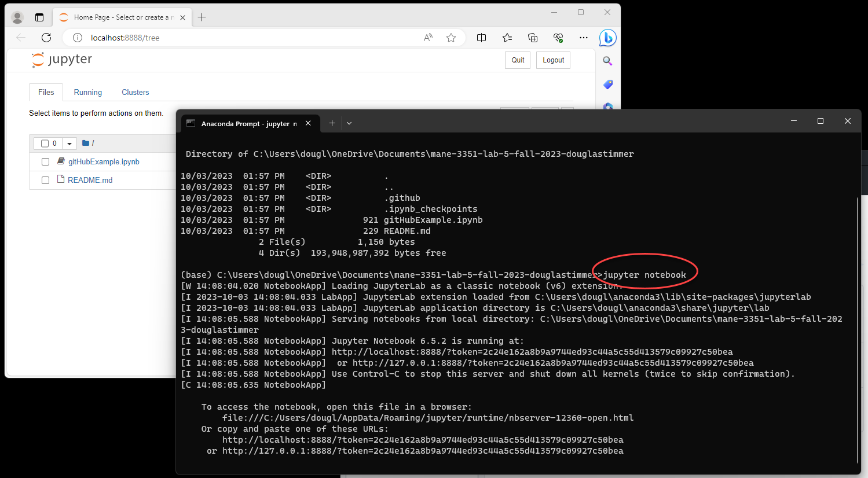Open the split screen icon
This screenshot has height=478, width=868.
point(481,38)
